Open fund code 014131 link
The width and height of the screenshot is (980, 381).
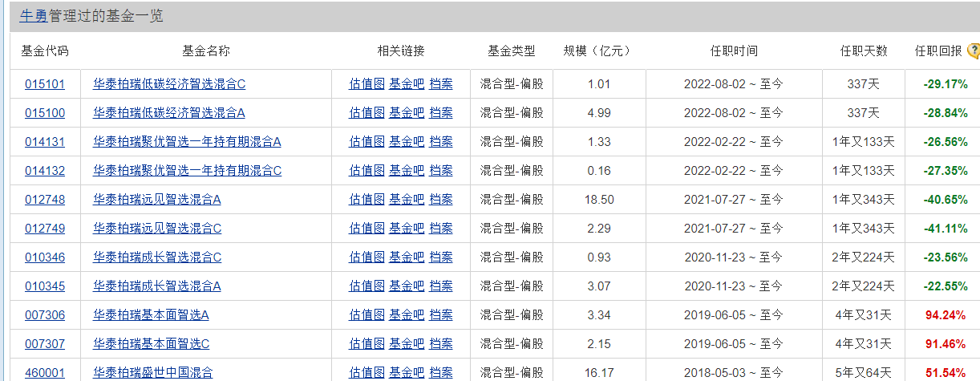(45, 141)
